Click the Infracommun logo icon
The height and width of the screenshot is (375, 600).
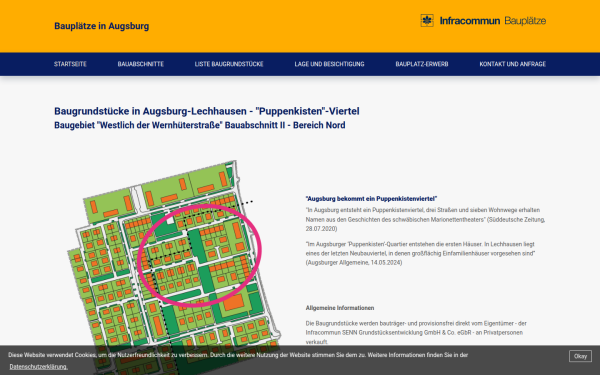[427, 20]
